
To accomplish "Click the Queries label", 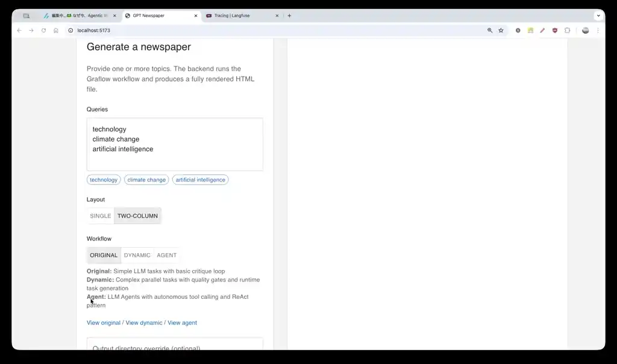I will pyautogui.click(x=97, y=110).
